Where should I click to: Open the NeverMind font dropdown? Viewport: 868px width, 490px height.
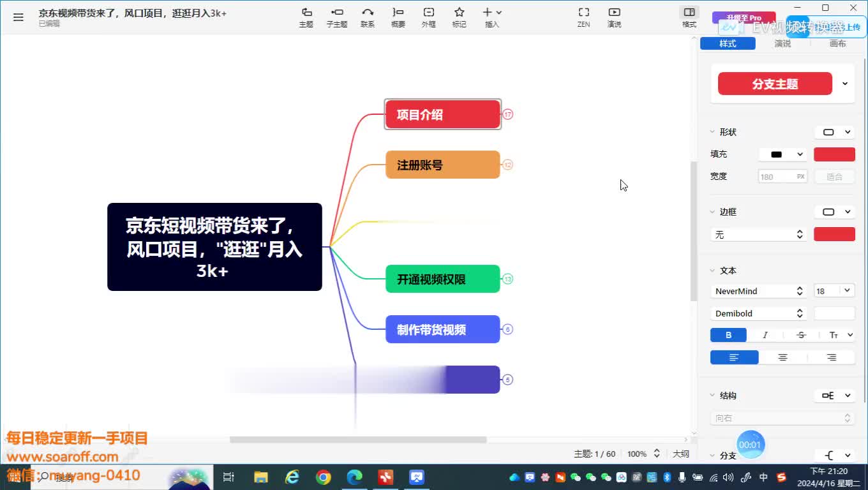(x=759, y=291)
